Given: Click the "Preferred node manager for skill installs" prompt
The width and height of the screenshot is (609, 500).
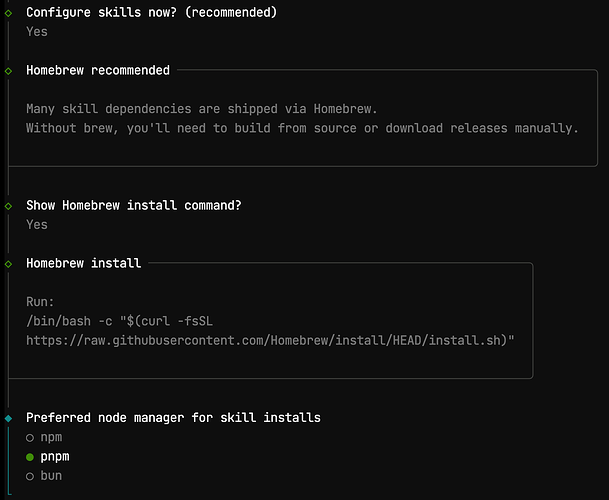Looking at the screenshot, I should [x=173, y=418].
